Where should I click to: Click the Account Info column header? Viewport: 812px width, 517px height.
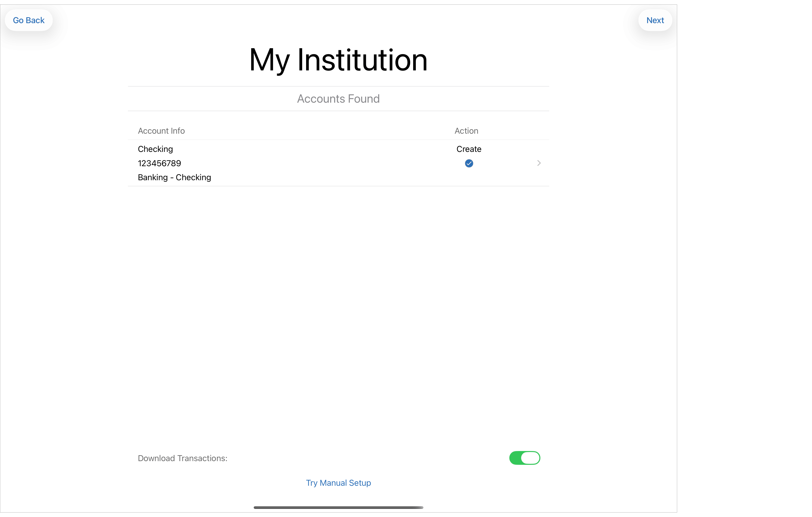point(161,130)
